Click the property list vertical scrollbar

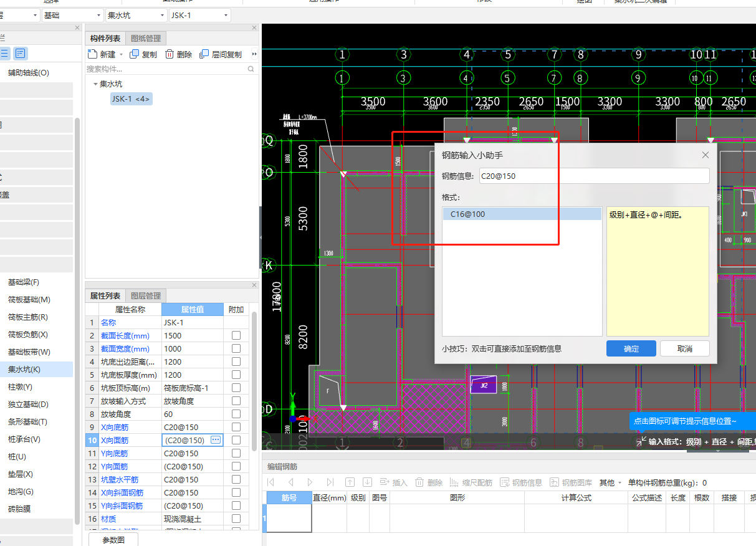[254, 380]
